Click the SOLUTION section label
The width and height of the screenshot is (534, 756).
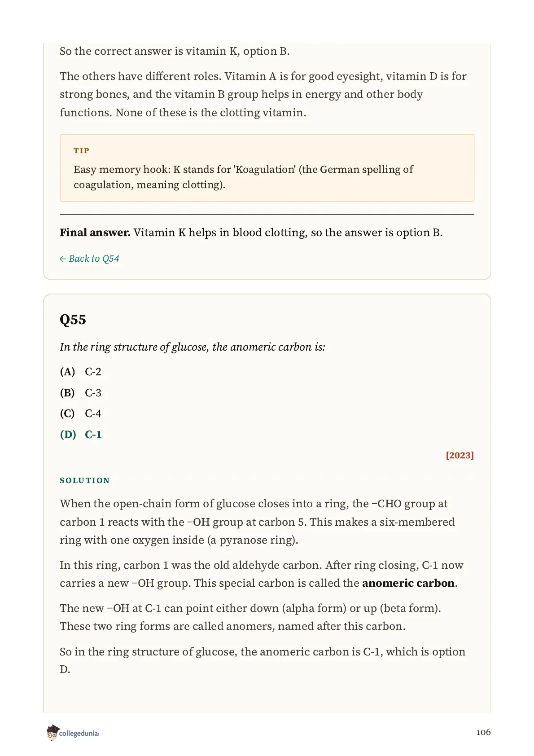pyautogui.click(x=85, y=480)
